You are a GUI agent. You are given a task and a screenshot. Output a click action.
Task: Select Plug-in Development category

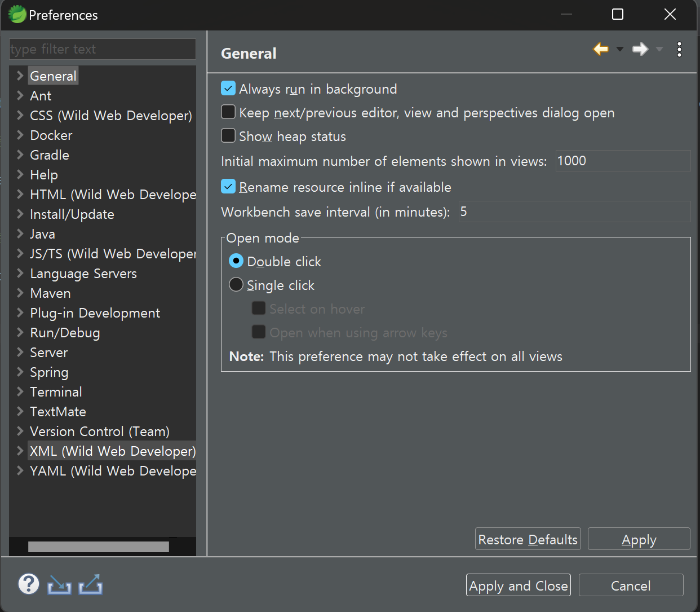tap(95, 313)
